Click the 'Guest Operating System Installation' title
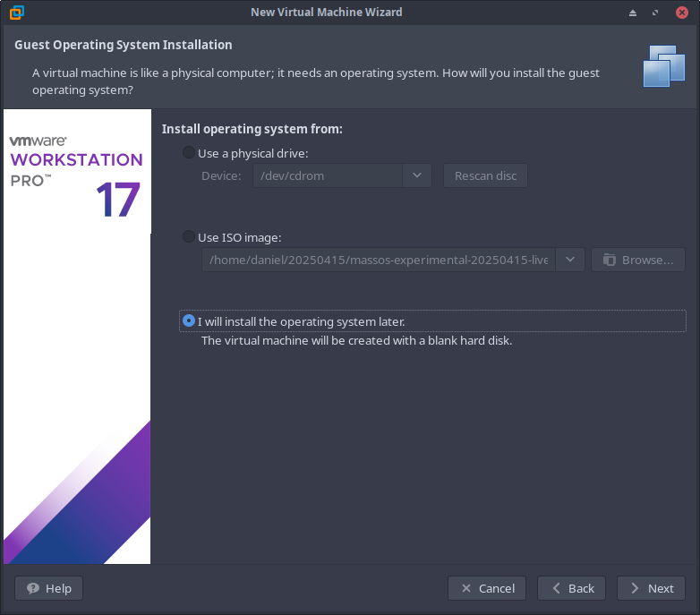Screen dimensions: 700x615 [x=124, y=45]
